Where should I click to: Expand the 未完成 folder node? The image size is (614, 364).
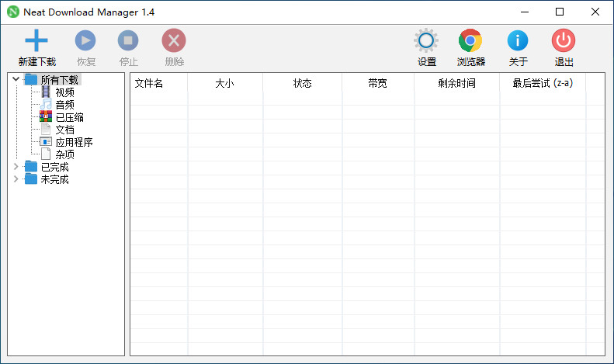[x=16, y=179]
